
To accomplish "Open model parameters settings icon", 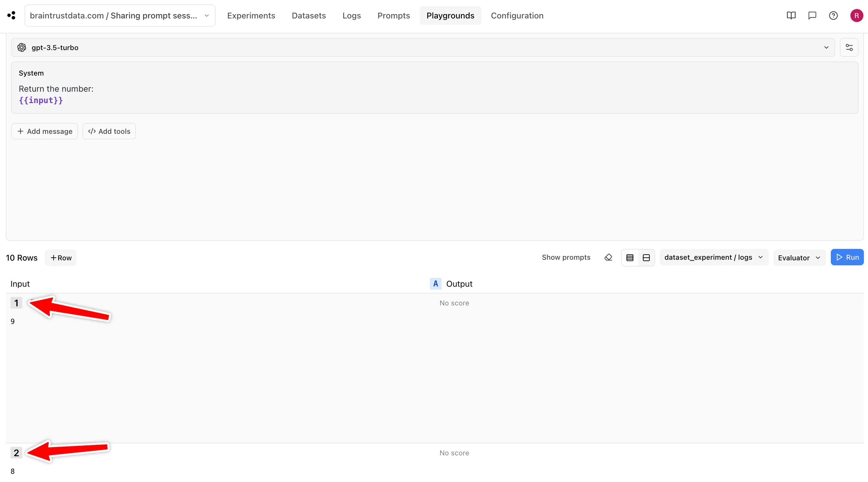I will (x=849, y=47).
